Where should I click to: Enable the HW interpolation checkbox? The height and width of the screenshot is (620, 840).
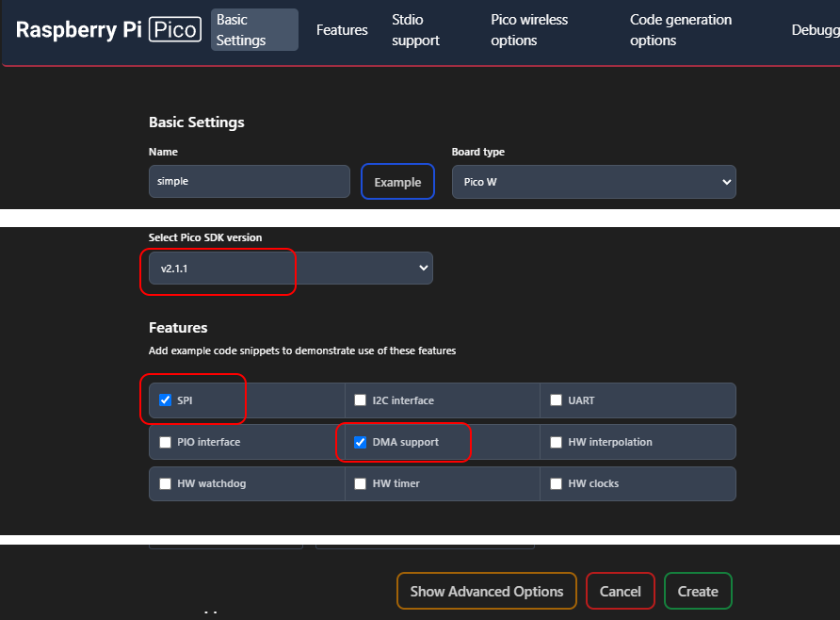pos(556,442)
